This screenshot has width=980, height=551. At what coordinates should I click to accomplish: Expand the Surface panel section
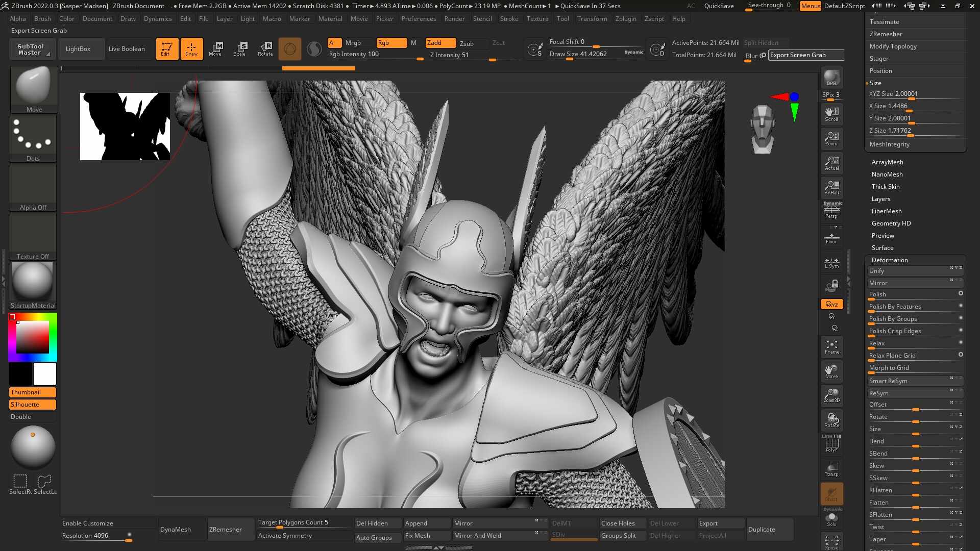coord(883,247)
